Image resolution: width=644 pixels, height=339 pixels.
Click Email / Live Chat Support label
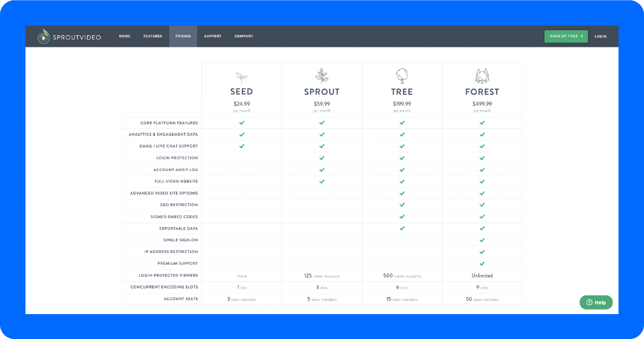[x=169, y=146]
